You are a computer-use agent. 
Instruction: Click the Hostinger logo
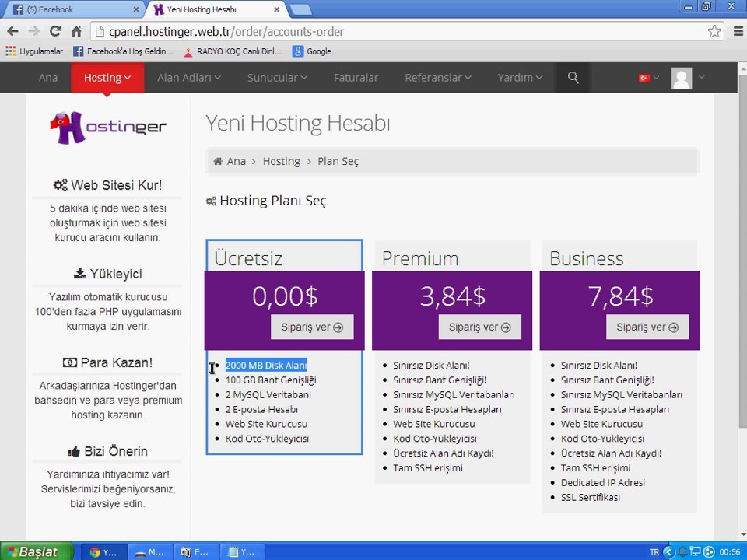108,128
